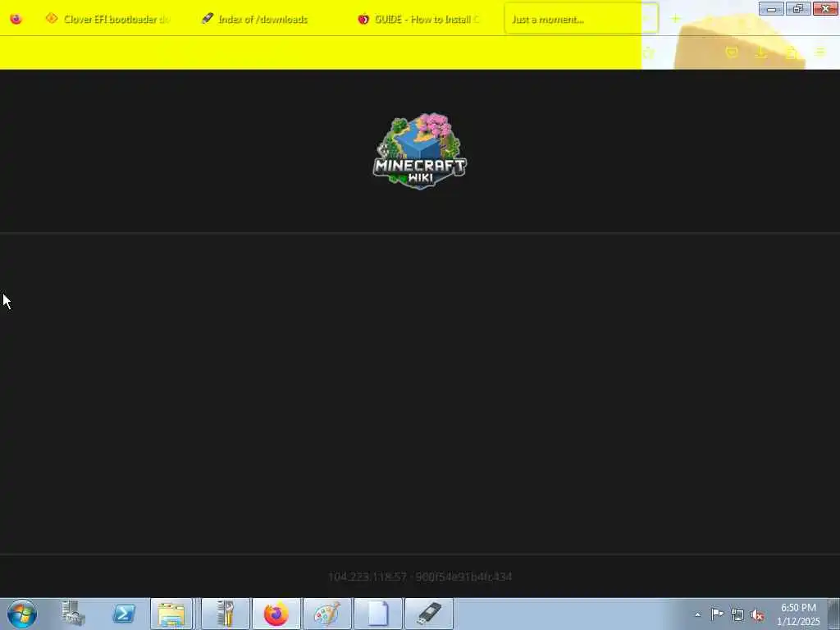Open the Firefox hamburger menu
Image resolution: width=840 pixels, height=630 pixels.
coord(820,52)
